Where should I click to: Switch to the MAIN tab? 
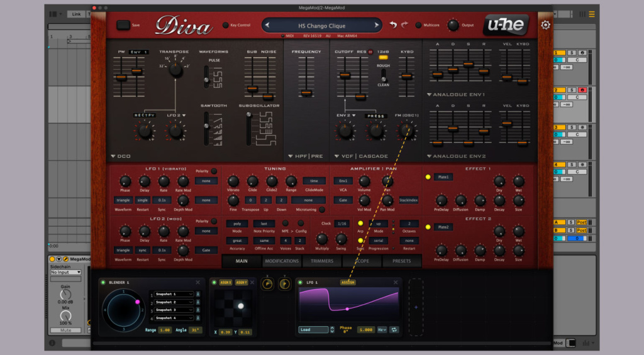[x=241, y=261]
